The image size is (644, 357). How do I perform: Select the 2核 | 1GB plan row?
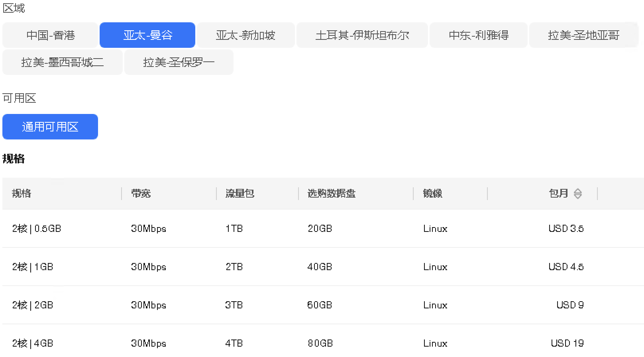33,267
